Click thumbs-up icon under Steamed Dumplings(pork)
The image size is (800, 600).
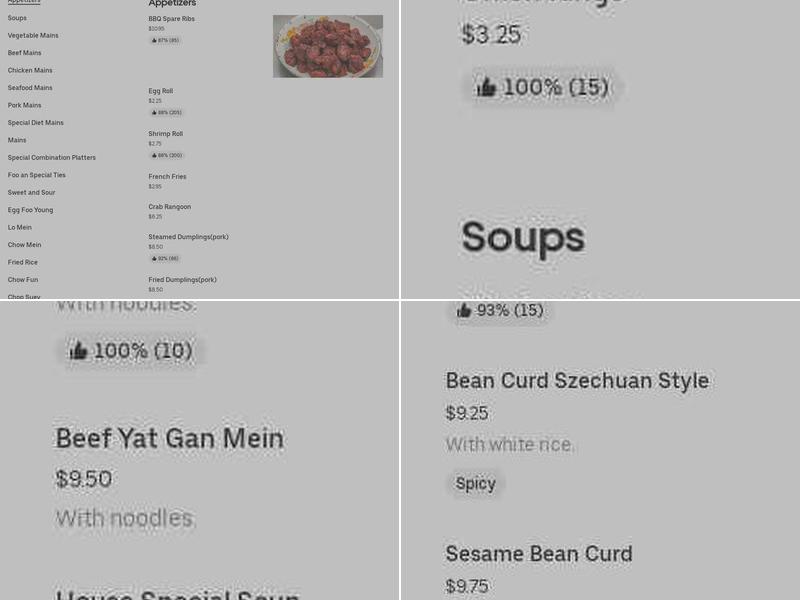(x=154, y=258)
